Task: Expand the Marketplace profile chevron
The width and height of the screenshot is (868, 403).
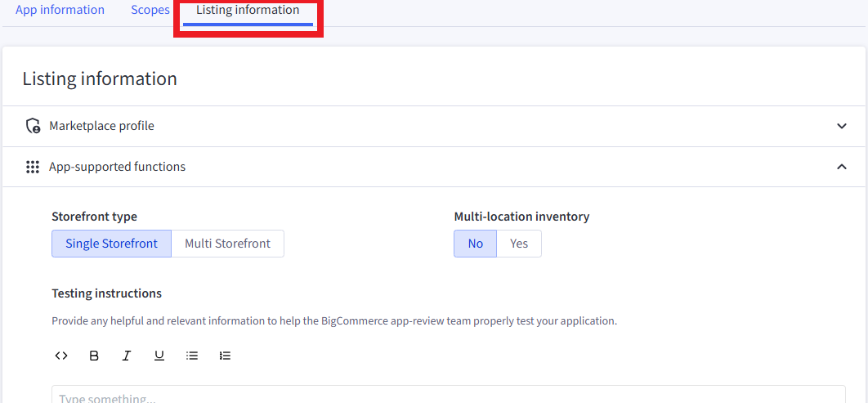Action: point(842,126)
